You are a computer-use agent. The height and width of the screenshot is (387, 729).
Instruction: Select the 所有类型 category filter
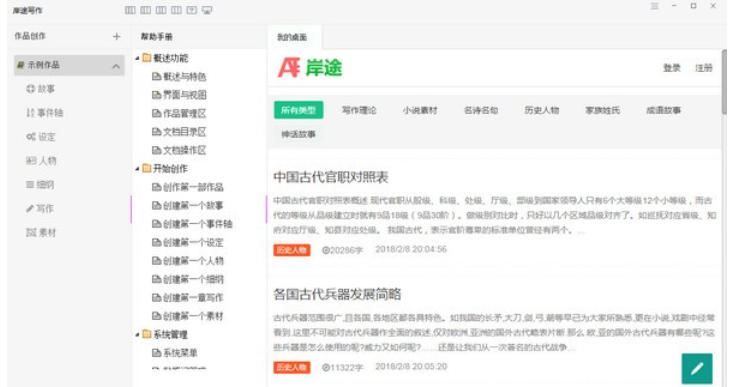(x=298, y=110)
